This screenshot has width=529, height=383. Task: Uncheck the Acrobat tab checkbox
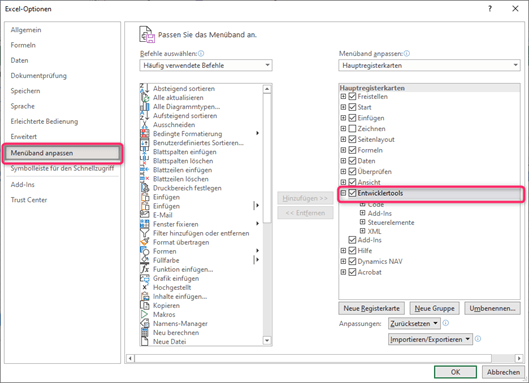click(x=352, y=272)
